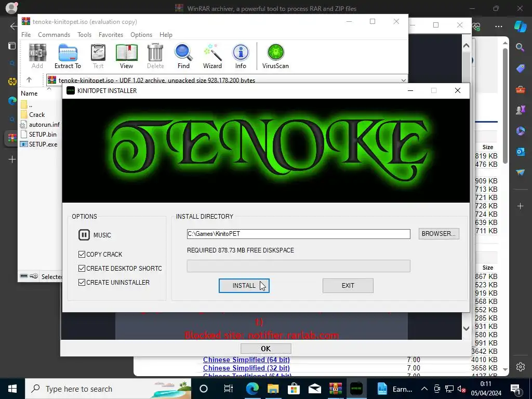Open Edge sidebar settings gear

point(520,367)
